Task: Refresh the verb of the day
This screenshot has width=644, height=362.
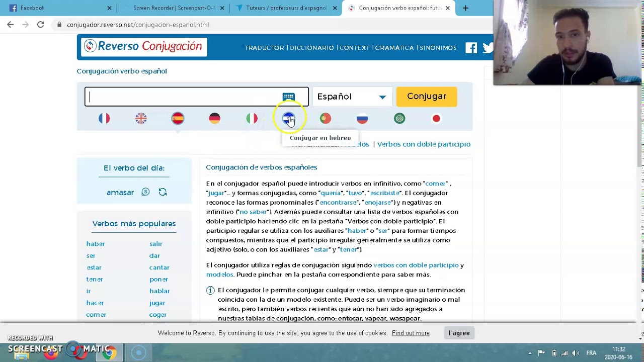Action: click(x=163, y=192)
